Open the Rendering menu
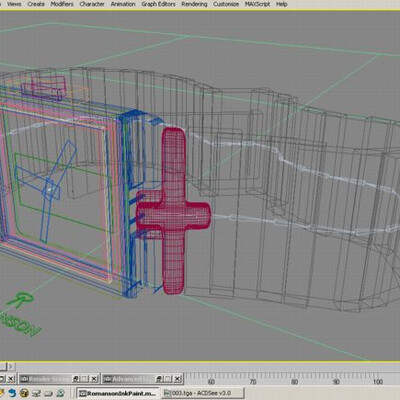Image resolution: width=400 pixels, height=400 pixels. click(194, 4)
